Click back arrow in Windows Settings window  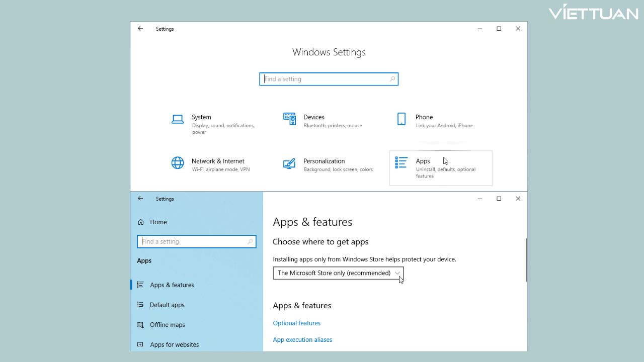(x=140, y=29)
